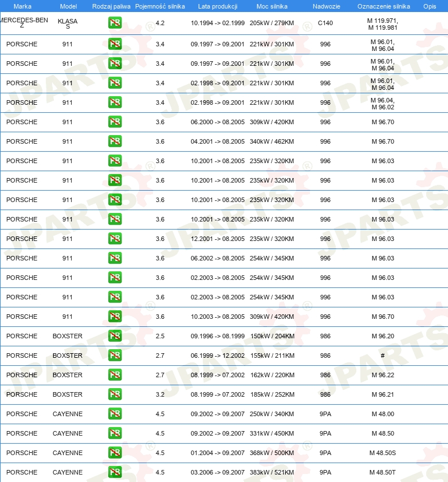448x482 pixels.
Task: Select the 331kW / 450KM power cell
Action: tap(272, 433)
